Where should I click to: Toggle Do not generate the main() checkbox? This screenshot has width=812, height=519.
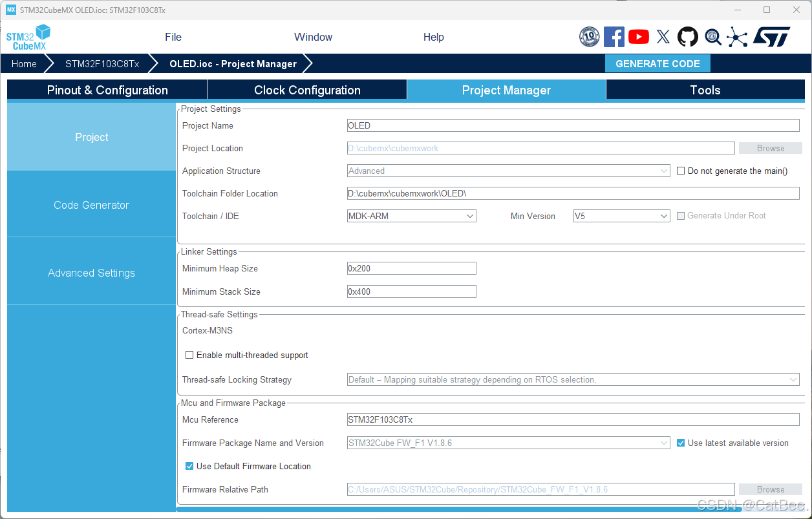click(681, 171)
